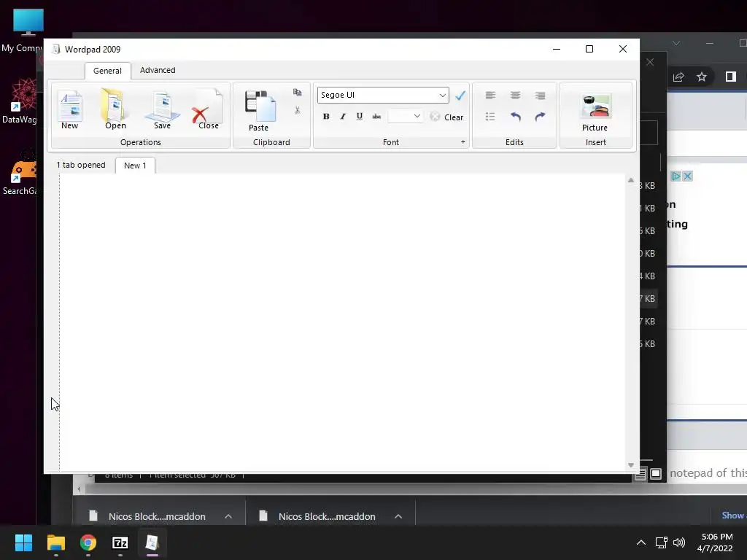Insert a picture with the Picture icon
747x560 pixels.
[595, 112]
